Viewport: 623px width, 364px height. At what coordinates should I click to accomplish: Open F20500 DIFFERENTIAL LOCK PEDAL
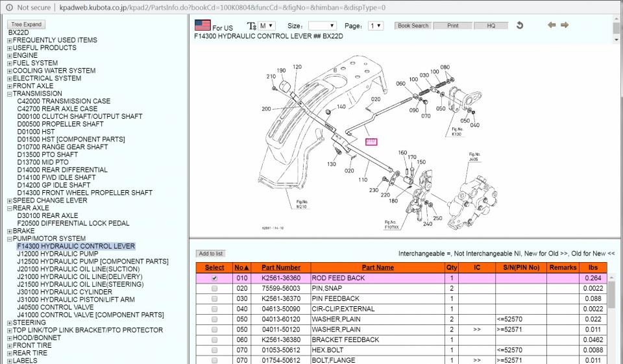point(73,223)
